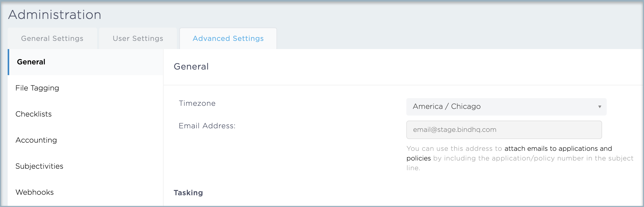Click the General panel heading

click(x=191, y=67)
